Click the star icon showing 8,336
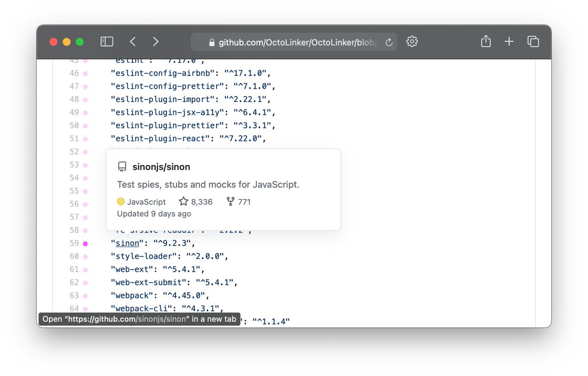 pyautogui.click(x=183, y=201)
